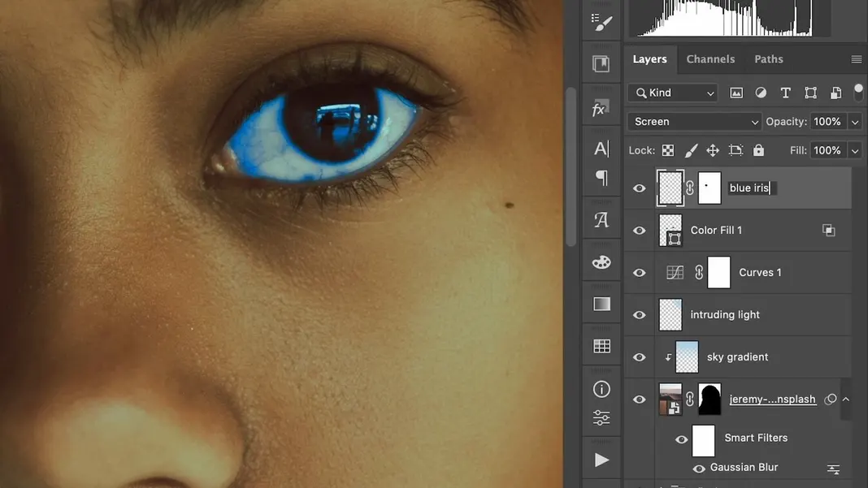Viewport: 868px width, 488px height.
Task: Hide the blue iris layer
Action: (640, 188)
